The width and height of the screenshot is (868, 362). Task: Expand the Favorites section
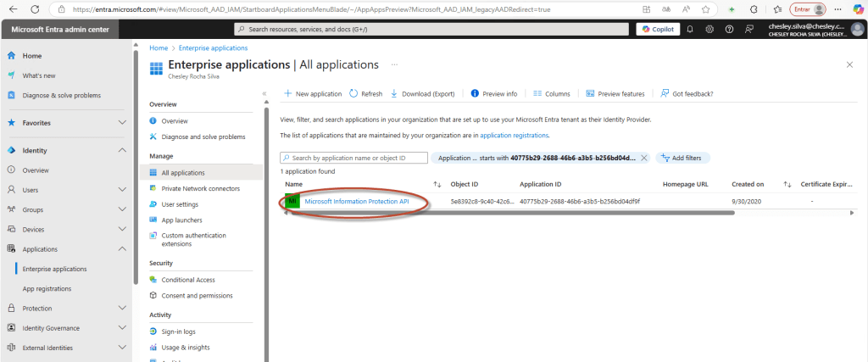(122, 123)
